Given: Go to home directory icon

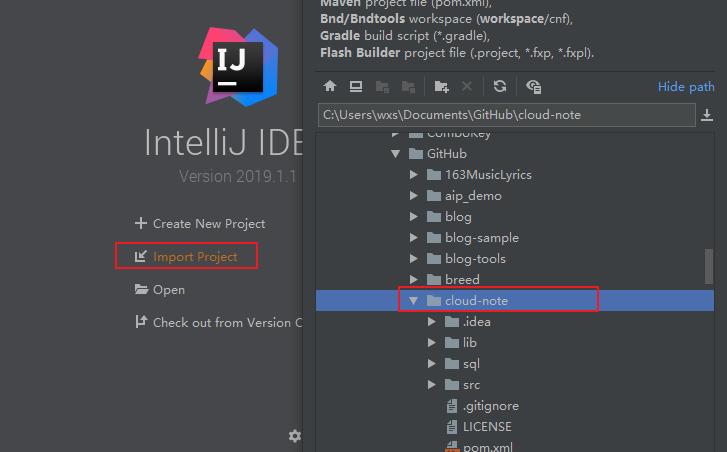Looking at the screenshot, I should pyautogui.click(x=330, y=86).
